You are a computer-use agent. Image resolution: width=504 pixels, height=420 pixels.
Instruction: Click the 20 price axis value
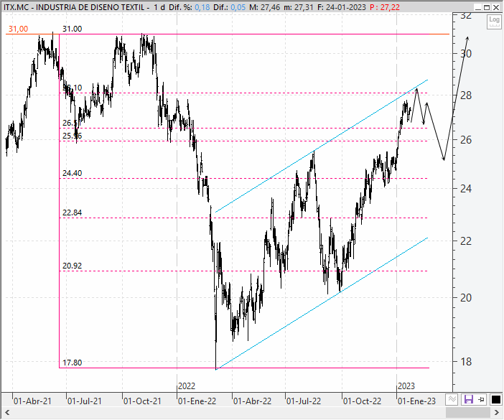pos(466,297)
